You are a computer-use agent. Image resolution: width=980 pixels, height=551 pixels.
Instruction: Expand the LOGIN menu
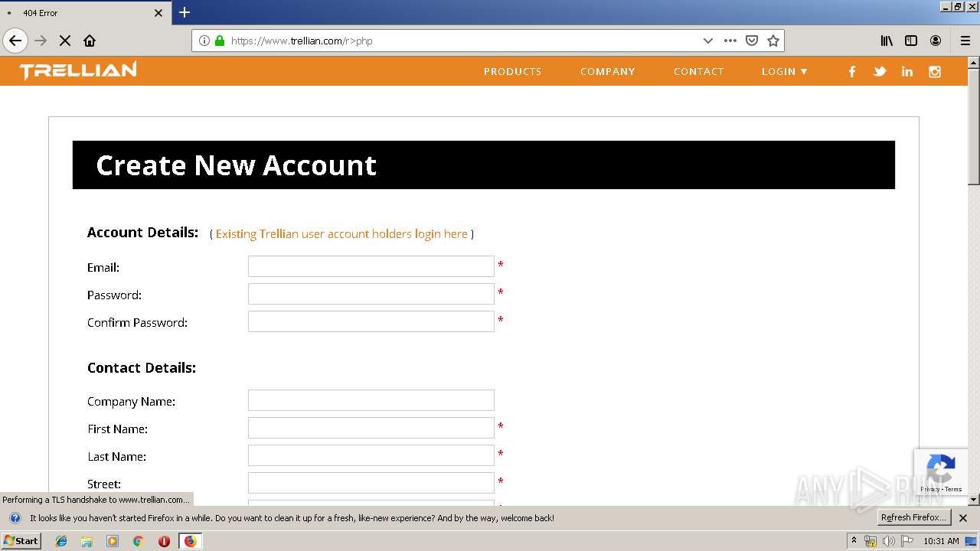pyautogui.click(x=785, y=71)
